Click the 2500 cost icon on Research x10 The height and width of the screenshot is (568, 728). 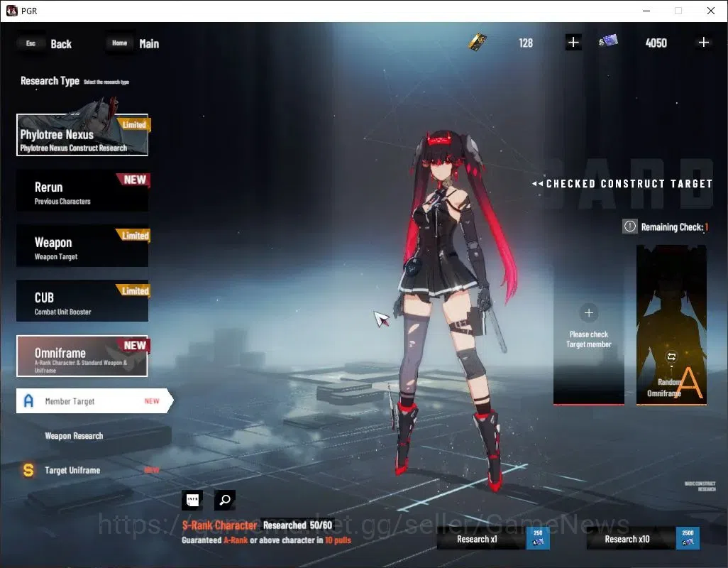point(688,538)
